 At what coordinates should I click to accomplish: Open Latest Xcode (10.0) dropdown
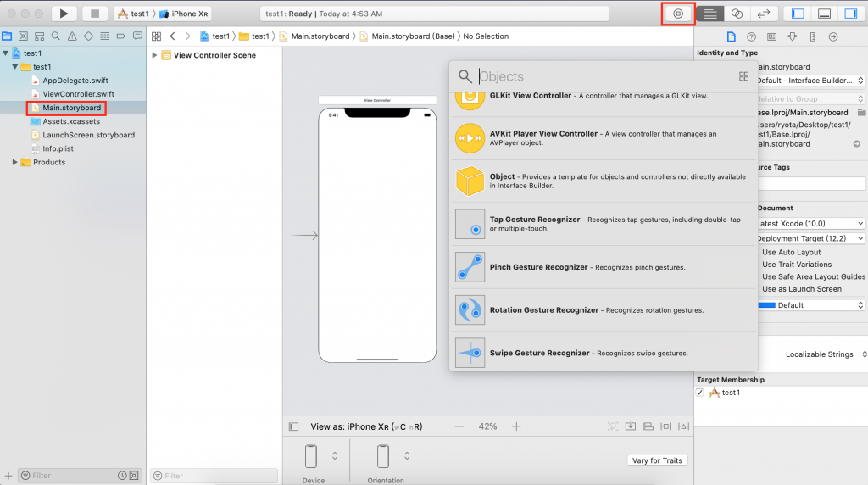pyautogui.click(x=810, y=224)
